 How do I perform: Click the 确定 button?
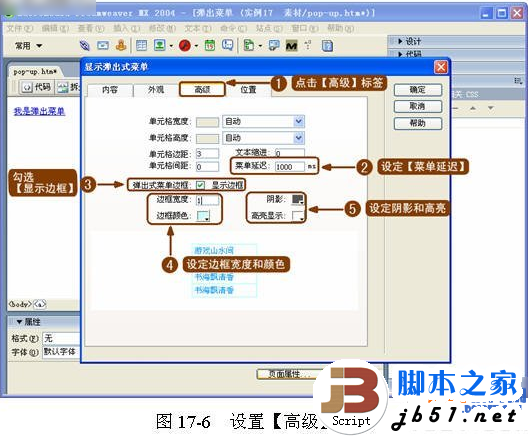pos(418,90)
